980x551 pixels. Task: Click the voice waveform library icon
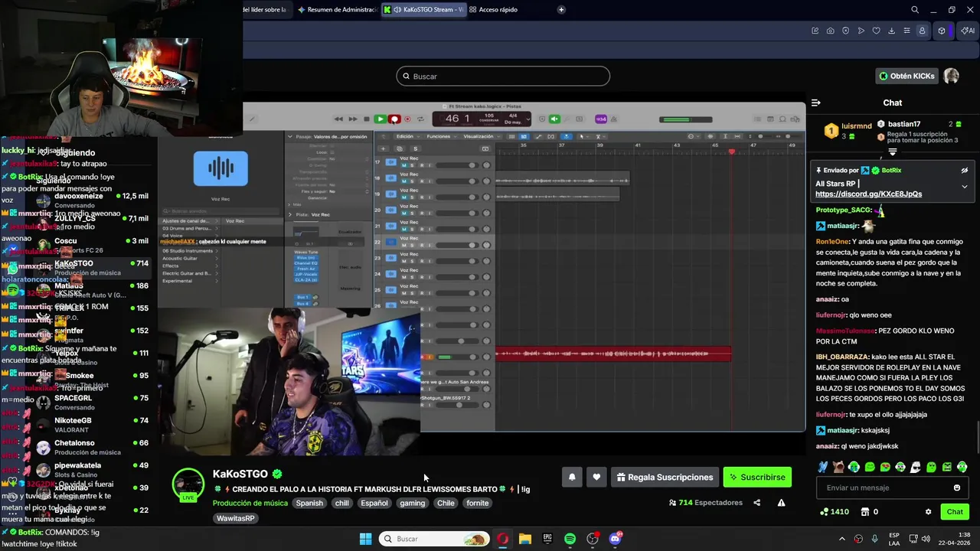point(220,168)
